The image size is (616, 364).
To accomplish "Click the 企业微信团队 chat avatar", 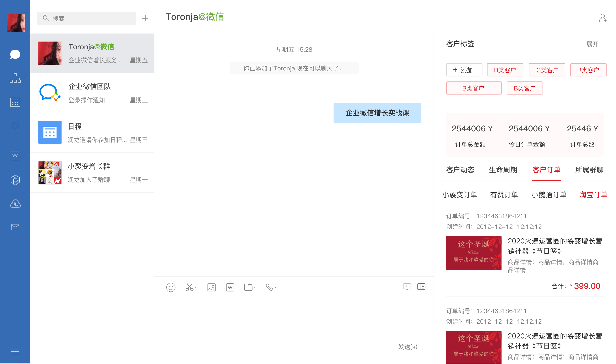I will tap(50, 93).
